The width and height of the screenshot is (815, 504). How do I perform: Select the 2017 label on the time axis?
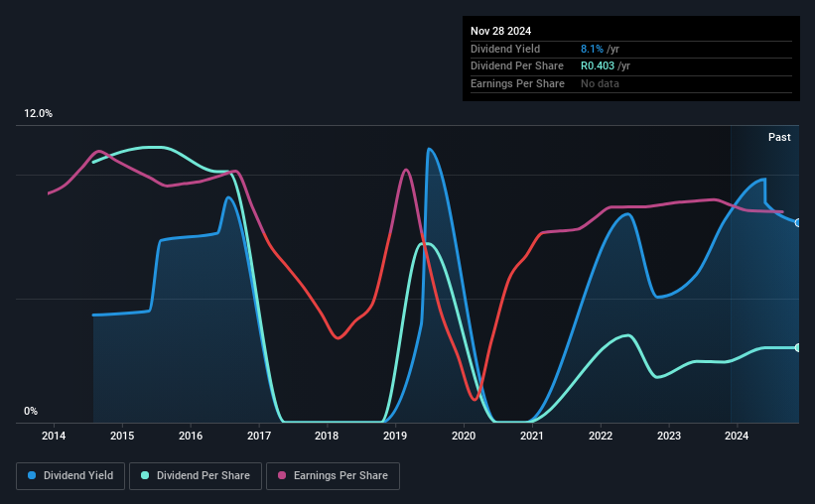coord(259,436)
